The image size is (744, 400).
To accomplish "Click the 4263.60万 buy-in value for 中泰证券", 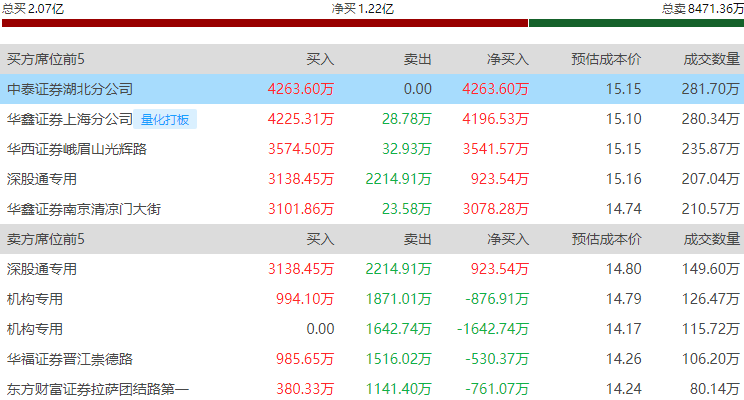I will (301, 89).
